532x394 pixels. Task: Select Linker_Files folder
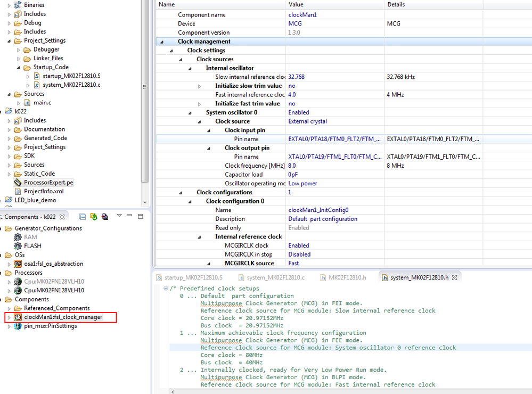[x=48, y=59]
